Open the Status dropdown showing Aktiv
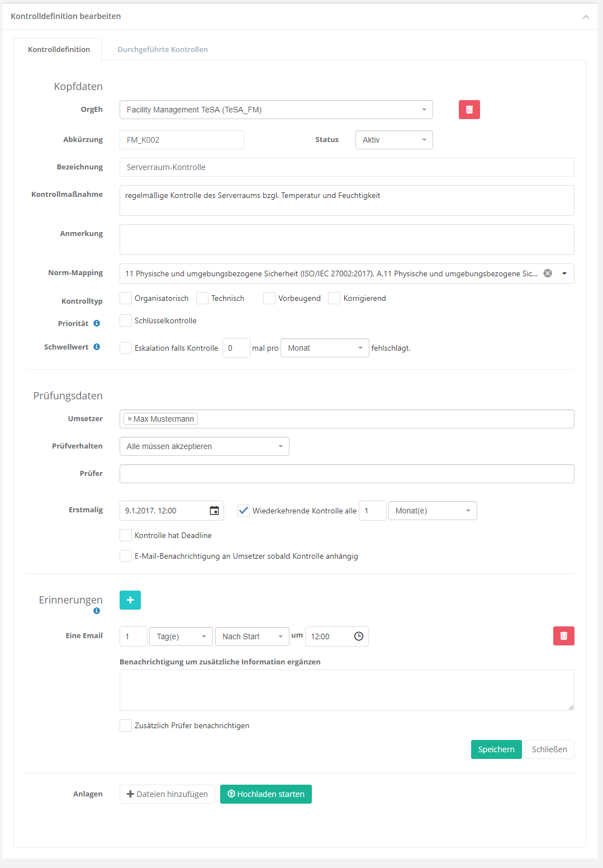Image resolution: width=603 pixels, height=868 pixels. pos(394,140)
